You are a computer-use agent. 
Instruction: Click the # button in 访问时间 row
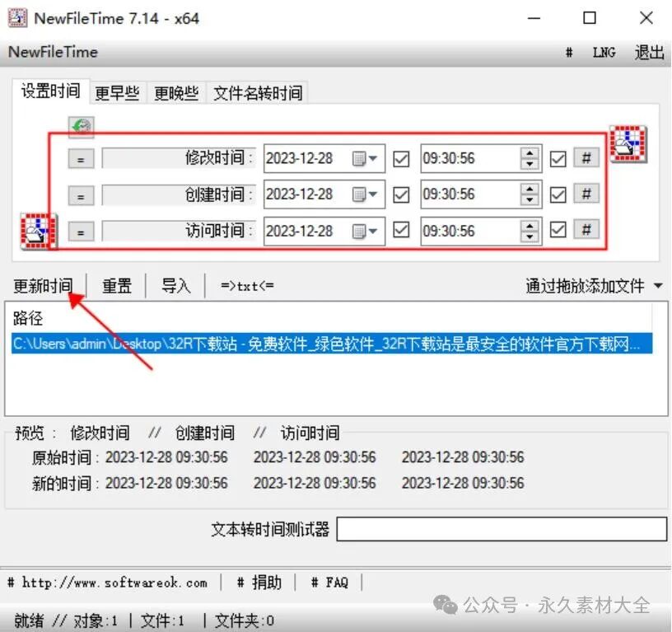point(586,229)
